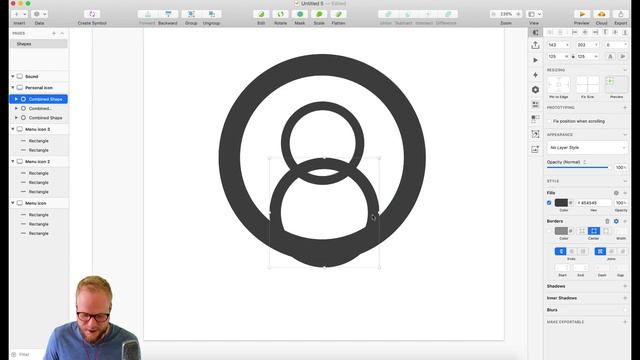Viewport: 640px width, 360px height.
Task: Bring layer Forward using the toolbar
Action: pos(147,14)
